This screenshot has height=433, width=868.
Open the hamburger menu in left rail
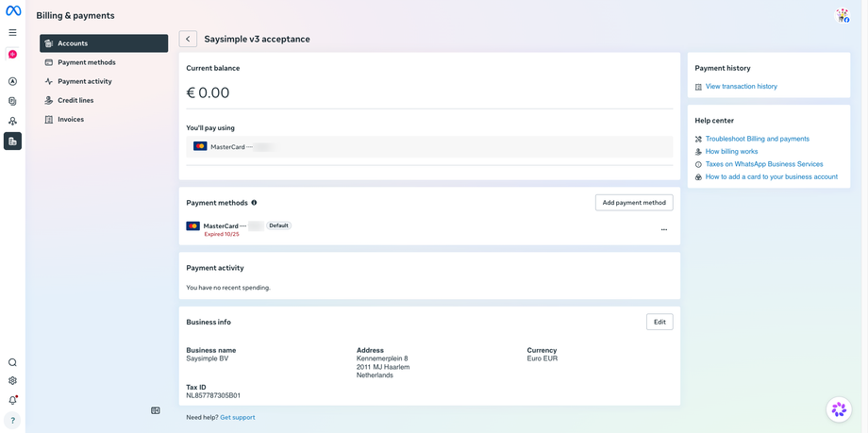(12, 33)
